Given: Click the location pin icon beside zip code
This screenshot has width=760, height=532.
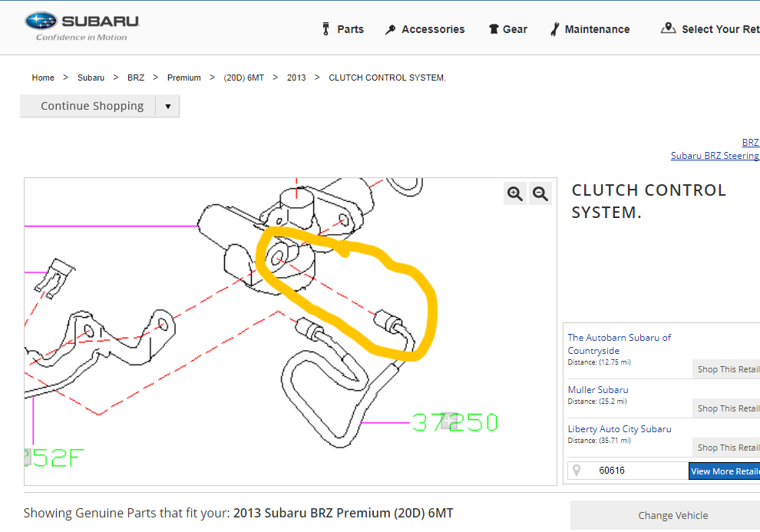Looking at the screenshot, I should point(577,471).
